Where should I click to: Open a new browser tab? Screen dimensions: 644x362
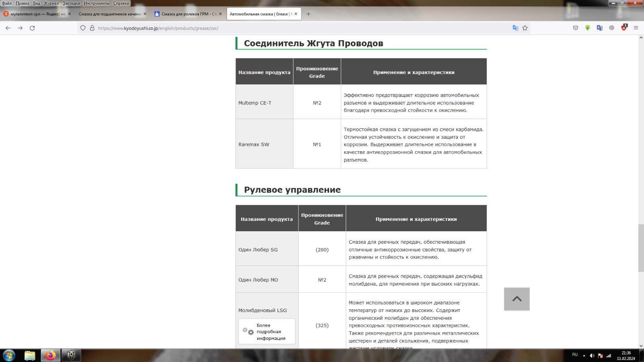[x=308, y=14]
